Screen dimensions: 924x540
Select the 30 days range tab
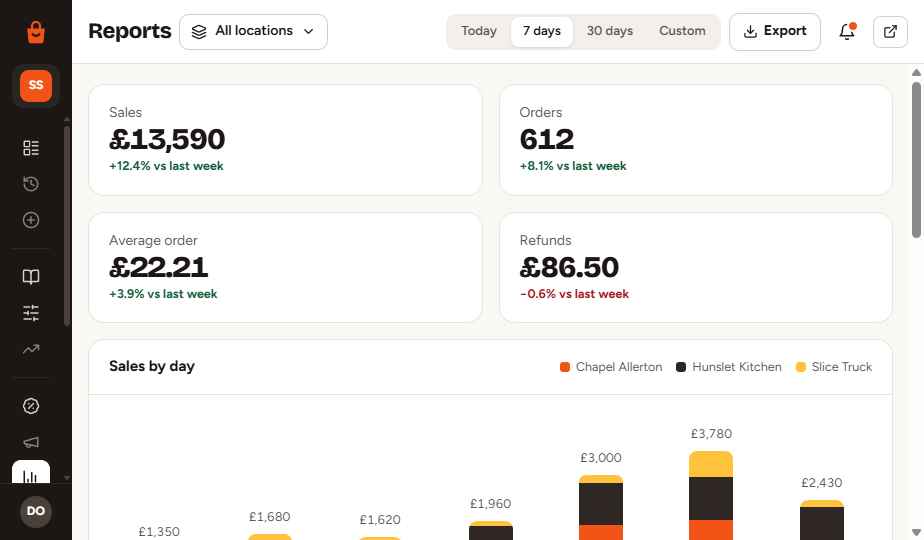click(x=609, y=31)
